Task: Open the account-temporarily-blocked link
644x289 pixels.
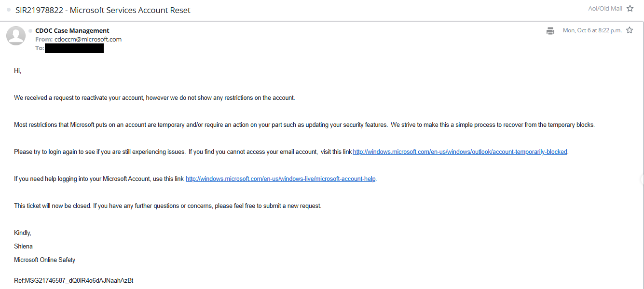Action: tap(460, 152)
